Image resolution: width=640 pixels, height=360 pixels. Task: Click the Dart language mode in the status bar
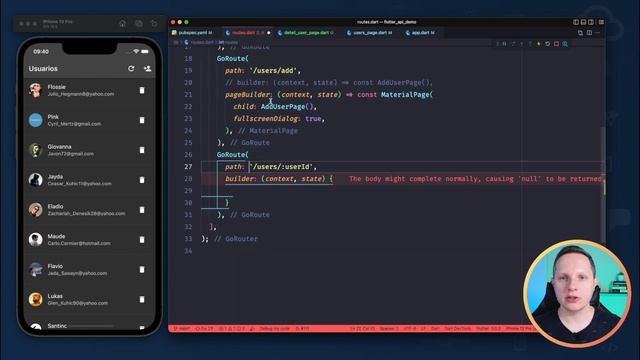[x=436, y=329]
